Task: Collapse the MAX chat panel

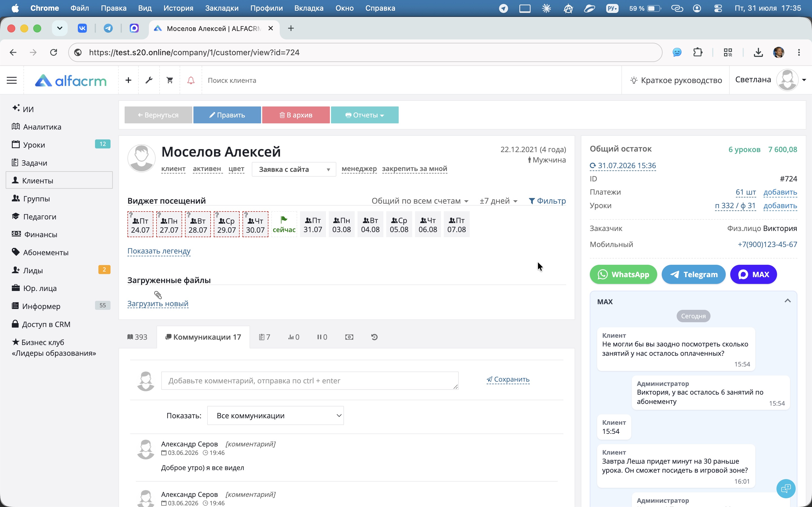Action: click(x=787, y=301)
